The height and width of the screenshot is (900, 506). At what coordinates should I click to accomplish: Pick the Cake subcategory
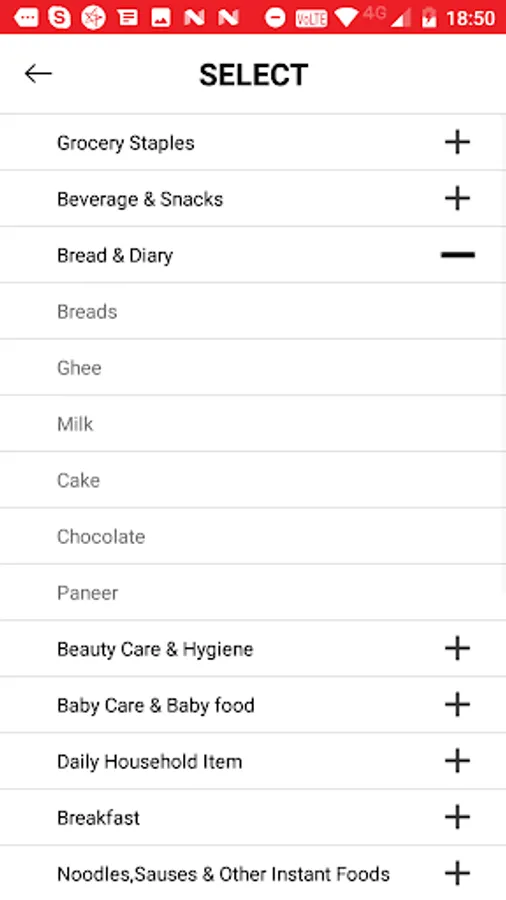[253, 480]
